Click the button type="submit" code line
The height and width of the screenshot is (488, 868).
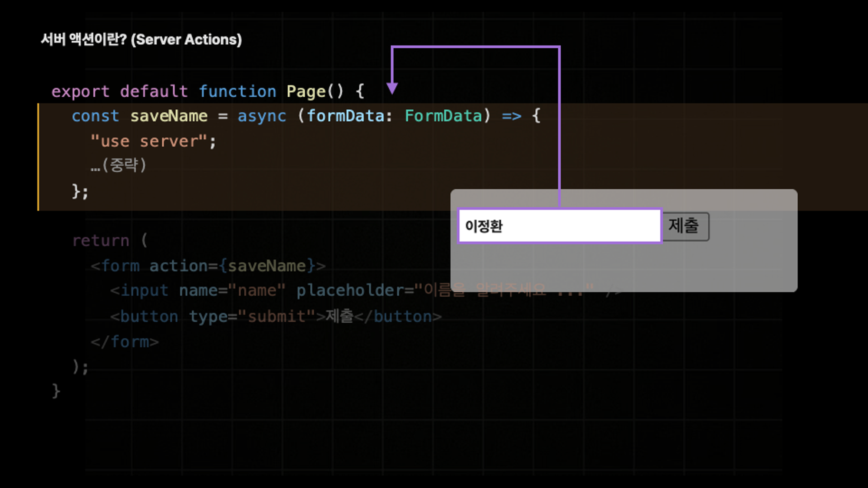pyautogui.click(x=276, y=317)
